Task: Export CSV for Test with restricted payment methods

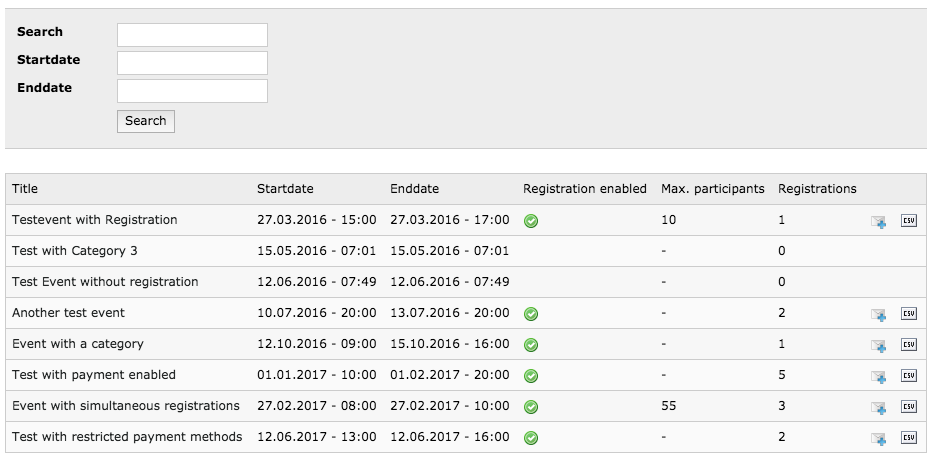Action: 908,438
